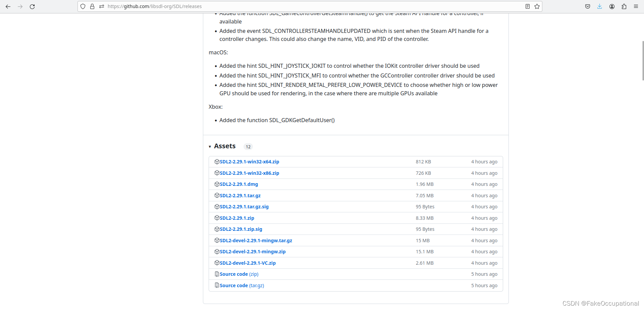Click the page vertical scrollbar thumb
The width and height of the screenshot is (644, 310).
tap(643, 60)
